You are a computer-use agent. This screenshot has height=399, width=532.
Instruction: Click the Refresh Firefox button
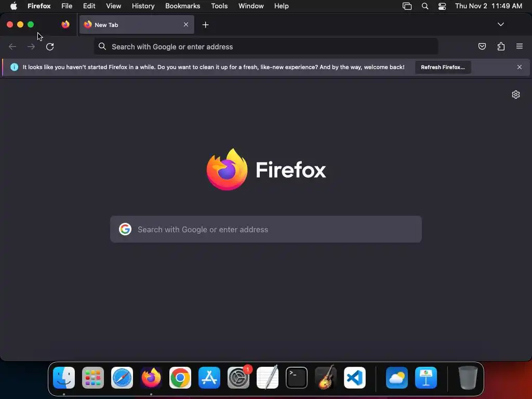click(x=443, y=67)
